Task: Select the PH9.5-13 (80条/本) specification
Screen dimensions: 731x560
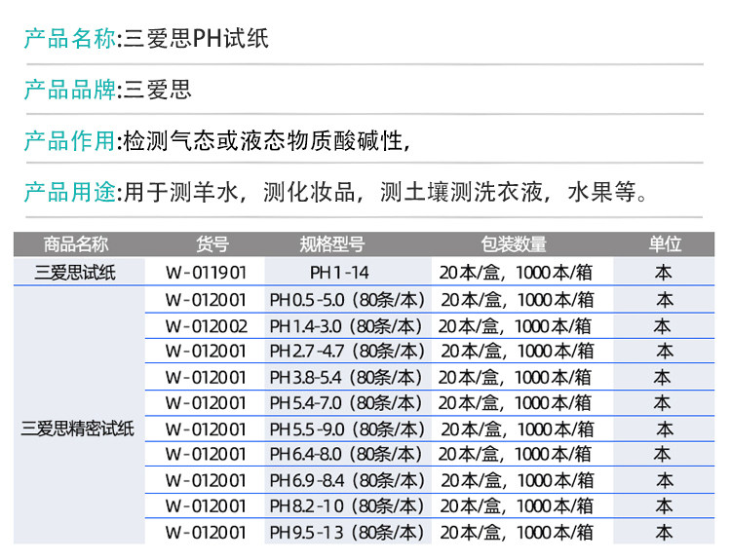Action: 347,533
